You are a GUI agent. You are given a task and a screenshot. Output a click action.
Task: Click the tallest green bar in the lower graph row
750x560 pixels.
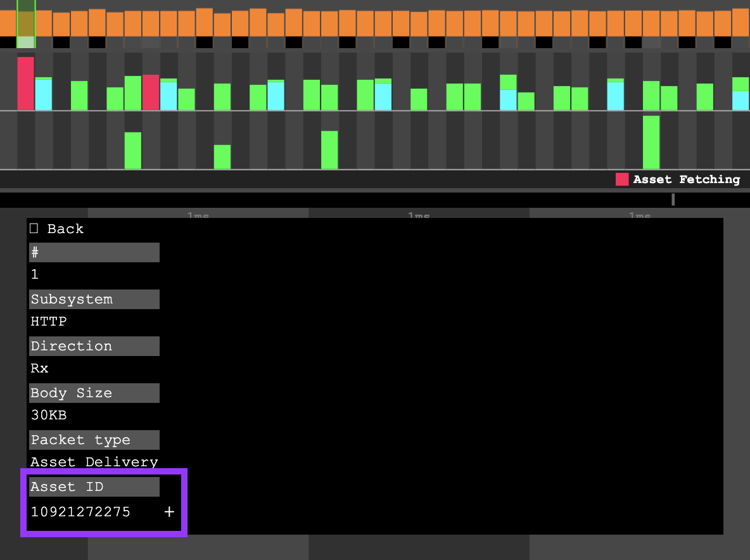[651, 143]
